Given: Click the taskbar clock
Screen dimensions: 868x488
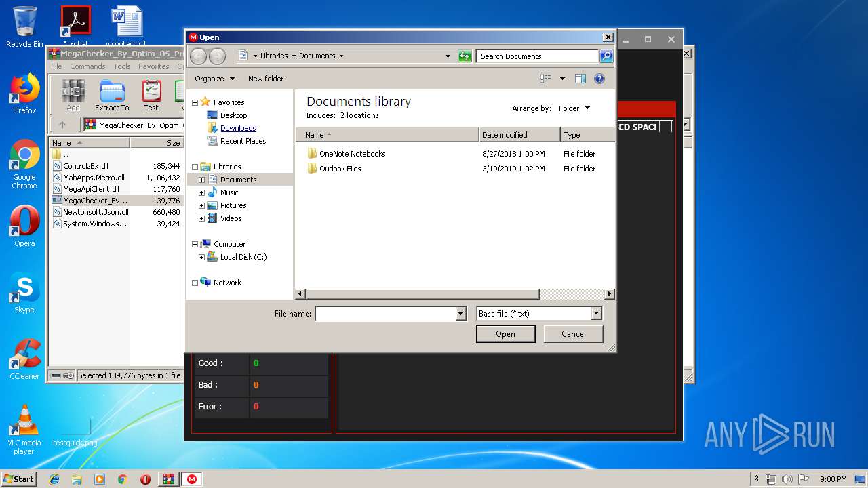Looking at the screenshot, I should click(x=833, y=479).
